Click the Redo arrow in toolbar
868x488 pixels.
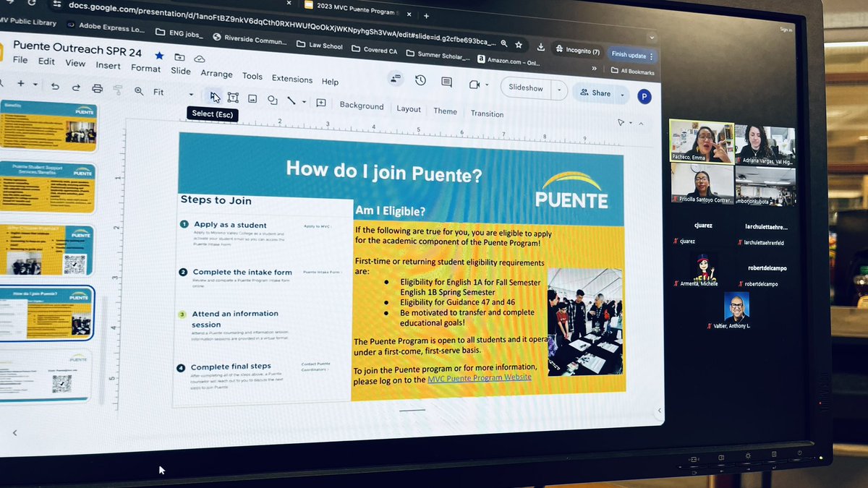point(76,87)
